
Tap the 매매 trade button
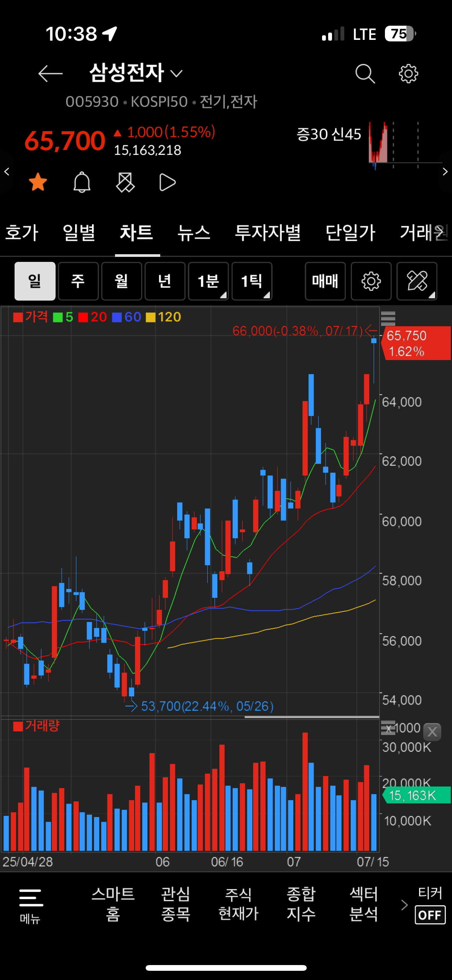click(325, 281)
